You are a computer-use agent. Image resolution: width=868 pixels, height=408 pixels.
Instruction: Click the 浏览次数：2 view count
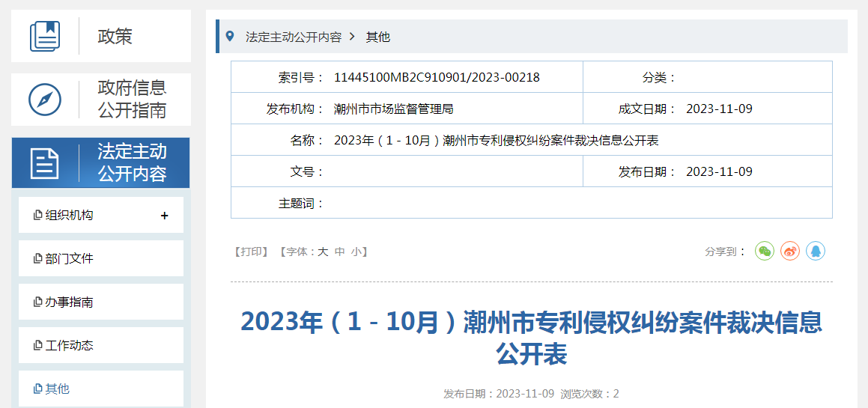click(x=589, y=395)
